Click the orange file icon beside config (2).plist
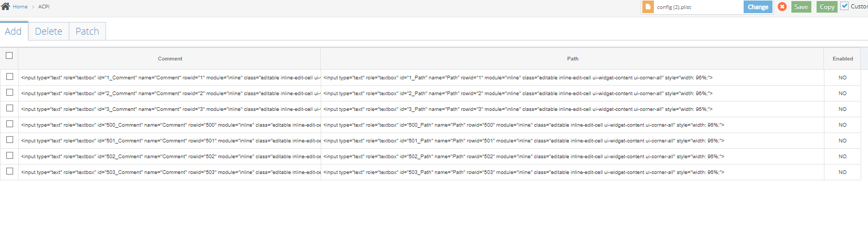868x236 pixels. point(648,7)
